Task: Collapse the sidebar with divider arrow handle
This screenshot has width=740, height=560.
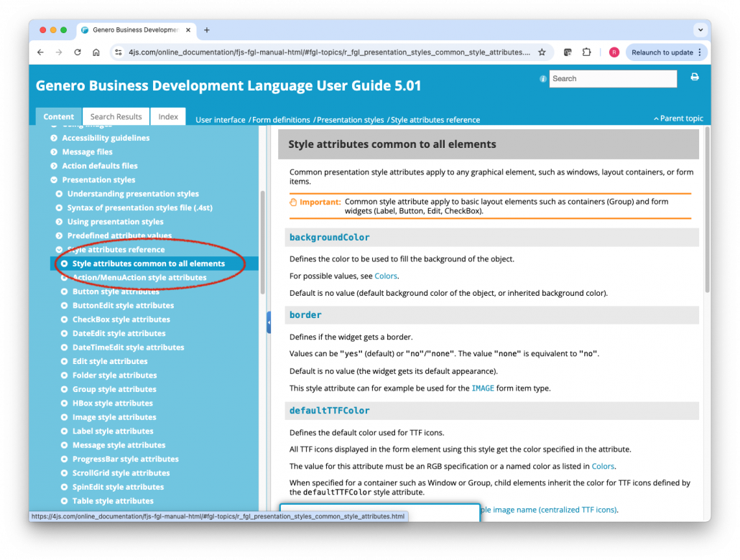Action: 269,322
